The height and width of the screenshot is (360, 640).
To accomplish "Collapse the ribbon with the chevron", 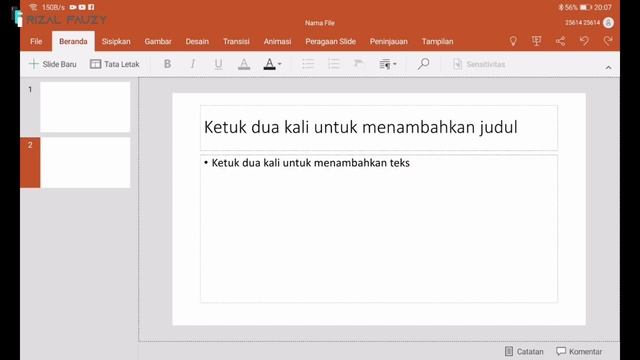I will (x=608, y=68).
